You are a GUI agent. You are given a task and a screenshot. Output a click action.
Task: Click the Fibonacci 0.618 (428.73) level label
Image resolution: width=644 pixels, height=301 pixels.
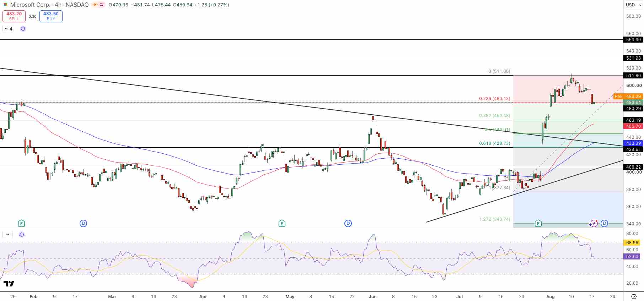494,143
